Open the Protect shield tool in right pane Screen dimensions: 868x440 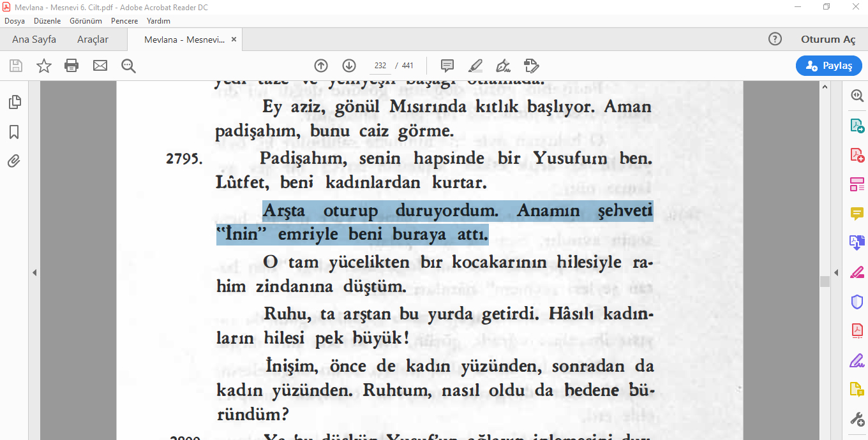pyautogui.click(x=857, y=302)
